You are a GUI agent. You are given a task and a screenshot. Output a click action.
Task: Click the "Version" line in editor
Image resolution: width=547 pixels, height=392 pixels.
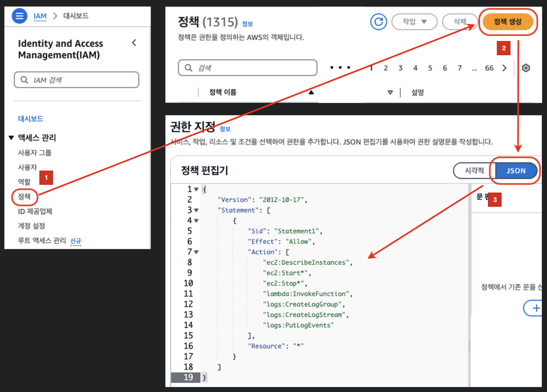click(x=262, y=200)
